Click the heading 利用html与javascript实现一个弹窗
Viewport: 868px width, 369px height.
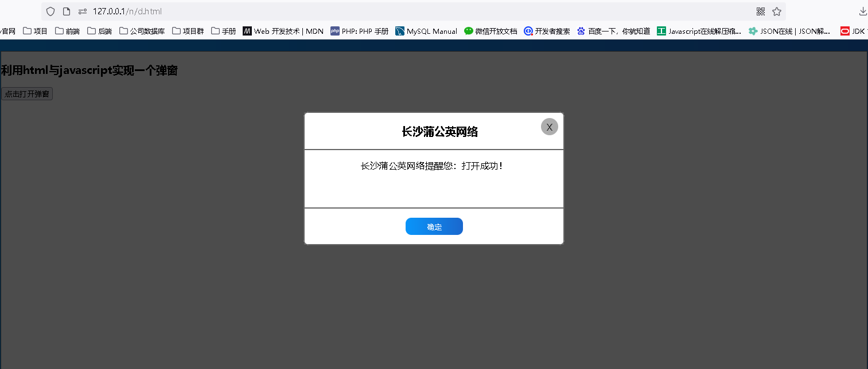(x=89, y=70)
